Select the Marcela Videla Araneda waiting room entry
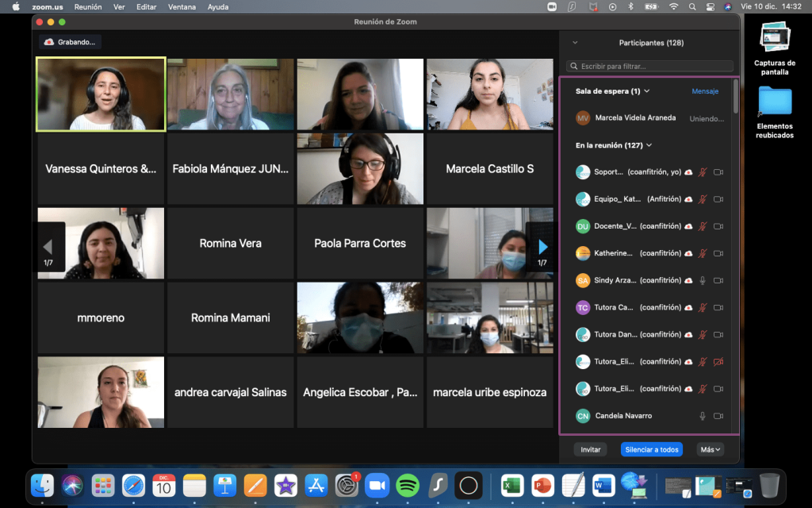Viewport: 812px width, 508px height. [649, 118]
